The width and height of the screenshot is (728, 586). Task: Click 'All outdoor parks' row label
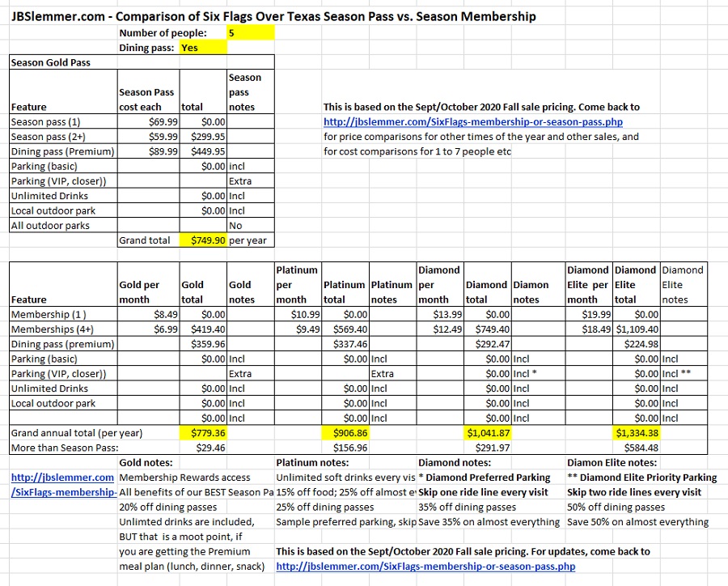pos(63,225)
